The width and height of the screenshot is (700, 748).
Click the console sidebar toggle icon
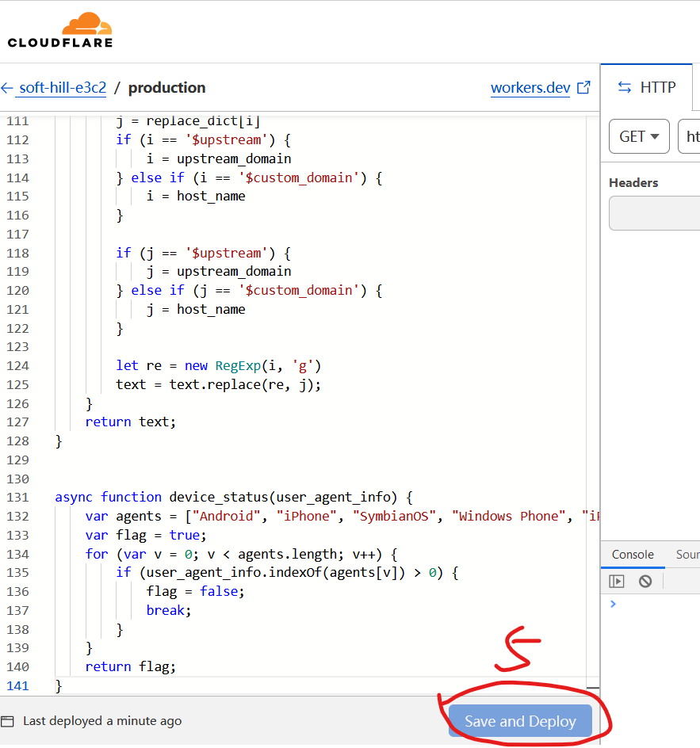[x=617, y=582]
